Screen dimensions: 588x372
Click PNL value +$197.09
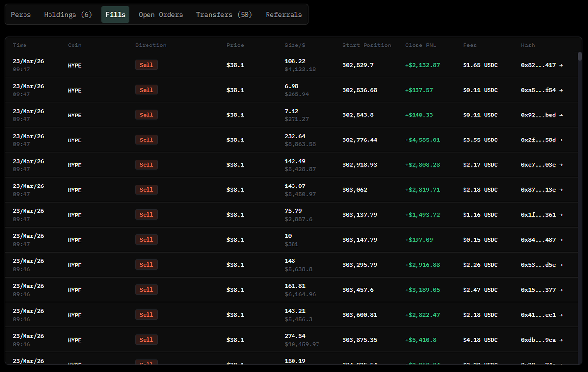[x=419, y=240]
